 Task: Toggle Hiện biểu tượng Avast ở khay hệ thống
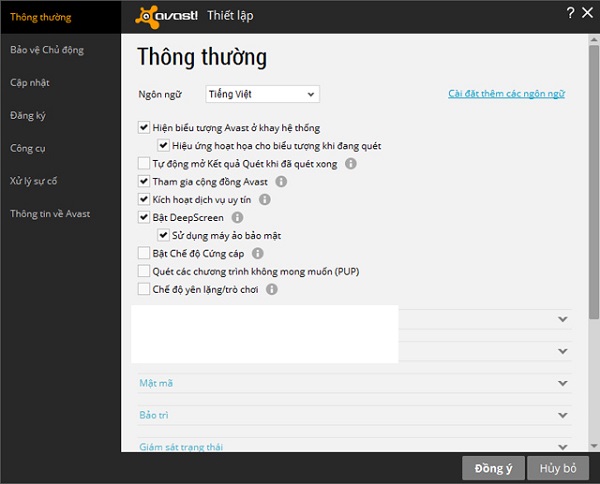[x=144, y=127]
